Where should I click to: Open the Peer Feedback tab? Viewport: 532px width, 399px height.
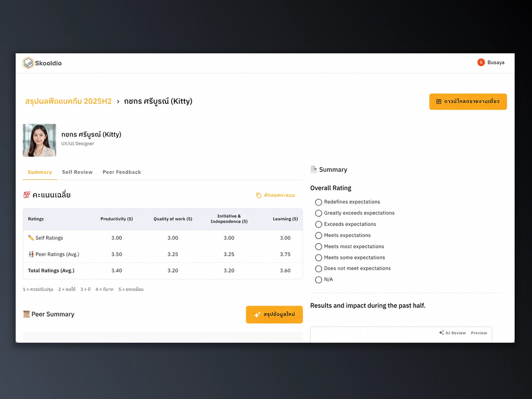coord(122,172)
